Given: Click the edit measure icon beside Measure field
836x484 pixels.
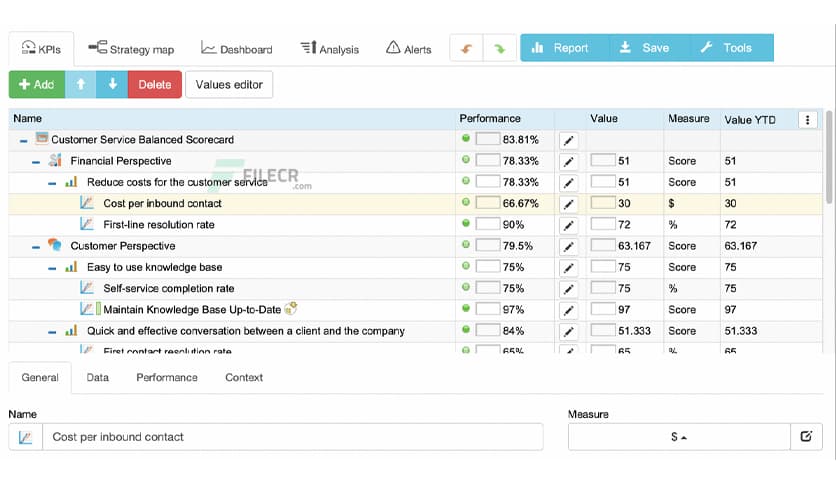Looking at the screenshot, I should click(806, 437).
